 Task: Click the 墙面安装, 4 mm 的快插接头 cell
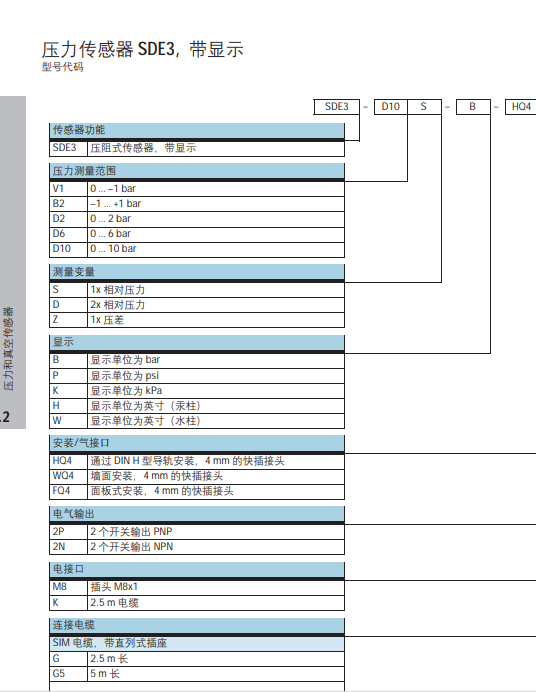click(216, 476)
